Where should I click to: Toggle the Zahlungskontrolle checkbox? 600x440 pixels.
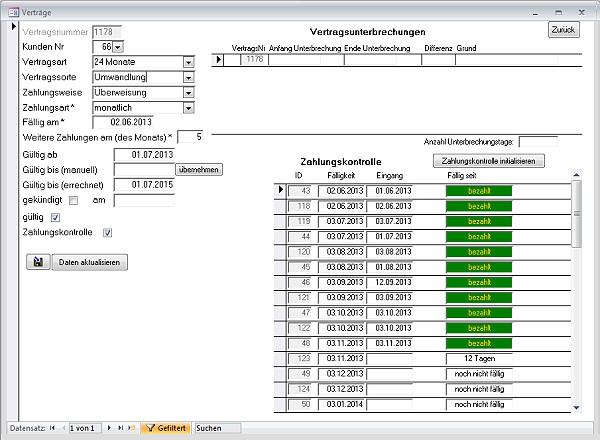108,233
